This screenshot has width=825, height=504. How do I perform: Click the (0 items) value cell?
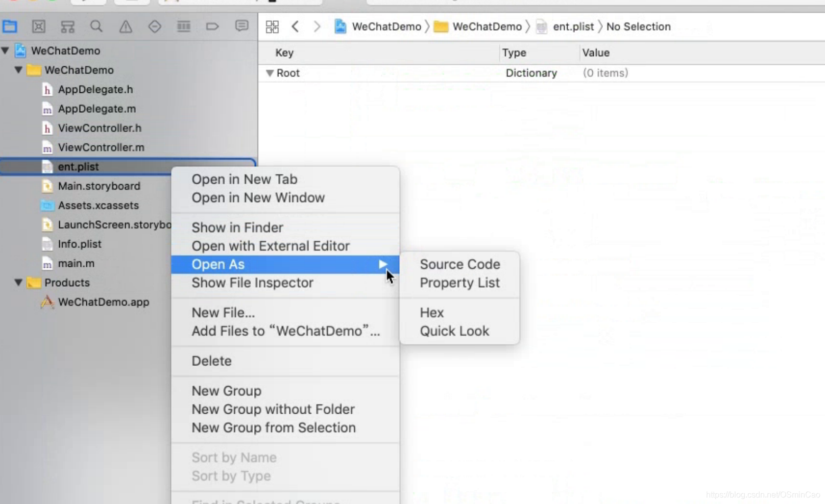pos(605,73)
